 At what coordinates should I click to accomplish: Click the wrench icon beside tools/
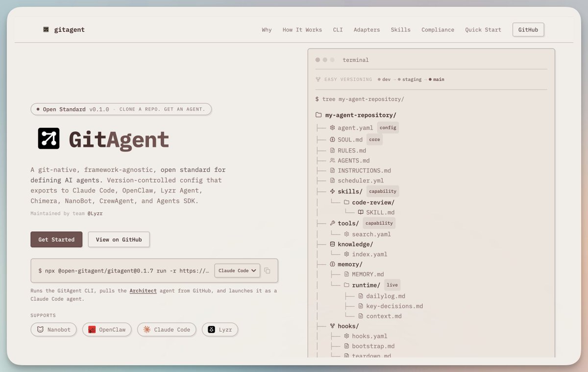pyautogui.click(x=332, y=223)
